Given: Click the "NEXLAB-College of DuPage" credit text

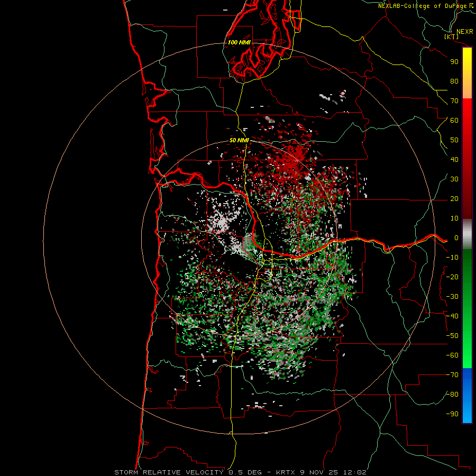Looking at the screenshot, I should coord(423,6).
